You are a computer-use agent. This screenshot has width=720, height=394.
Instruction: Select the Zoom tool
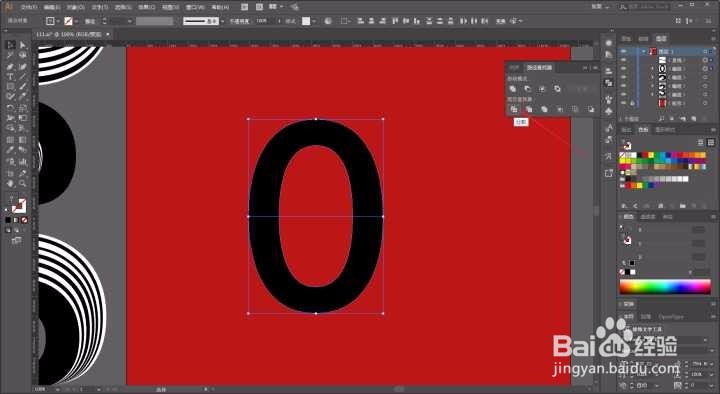(x=22, y=184)
